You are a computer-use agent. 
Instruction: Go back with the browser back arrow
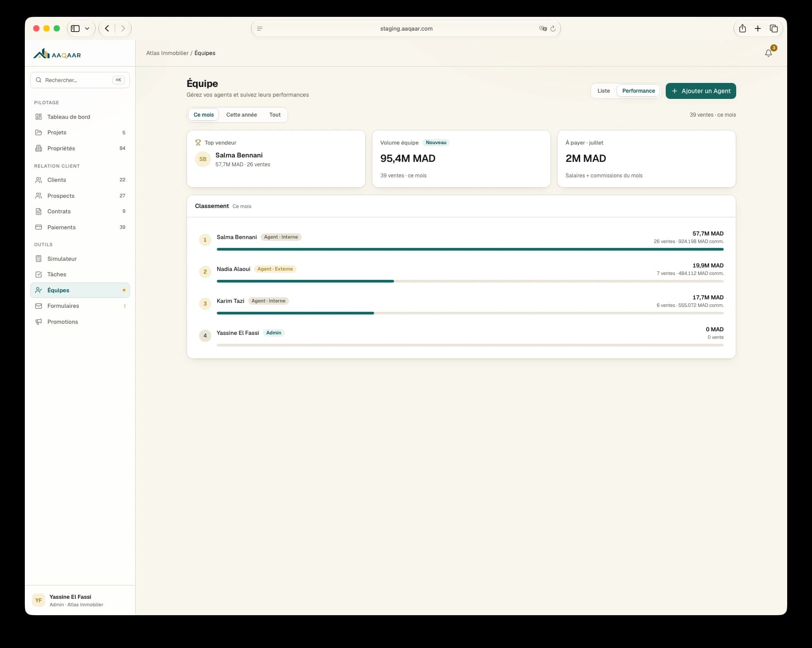point(107,28)
